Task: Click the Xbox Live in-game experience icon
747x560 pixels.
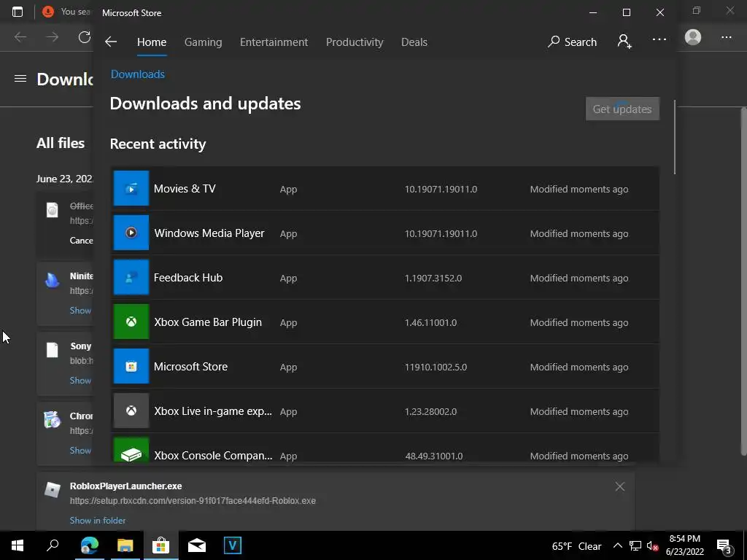Action: point(131,411)
